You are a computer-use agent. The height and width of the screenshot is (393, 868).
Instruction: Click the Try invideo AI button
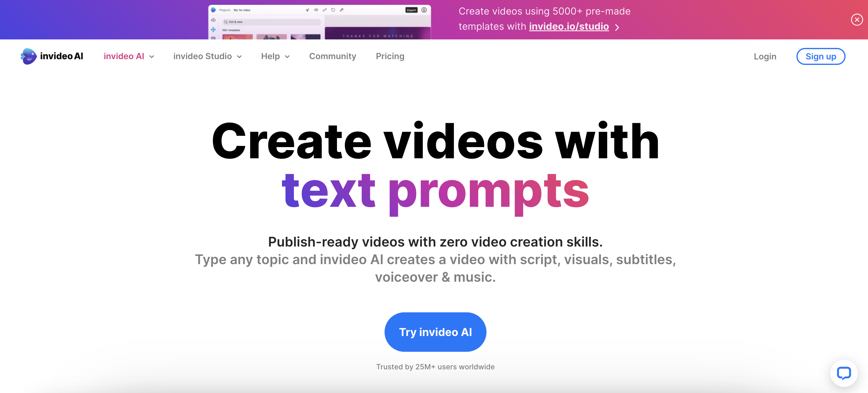click(435, 331)
